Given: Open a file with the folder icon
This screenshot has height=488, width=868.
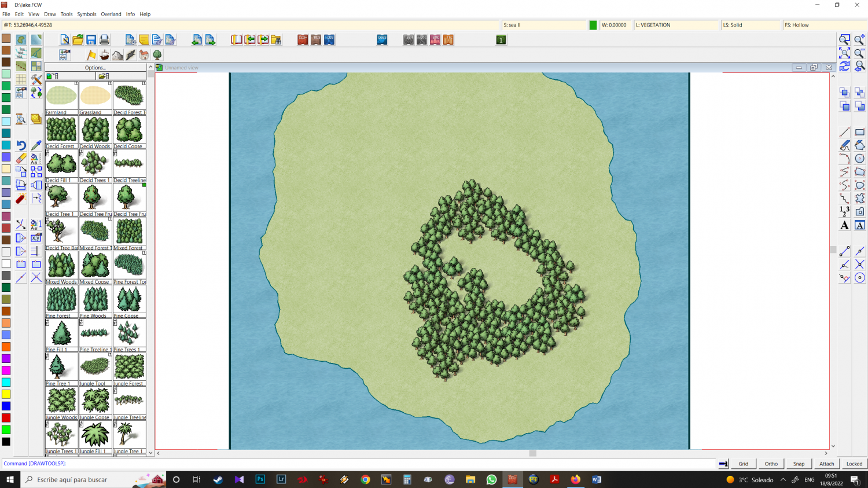Looking at the screenshot, I should 78,40.
